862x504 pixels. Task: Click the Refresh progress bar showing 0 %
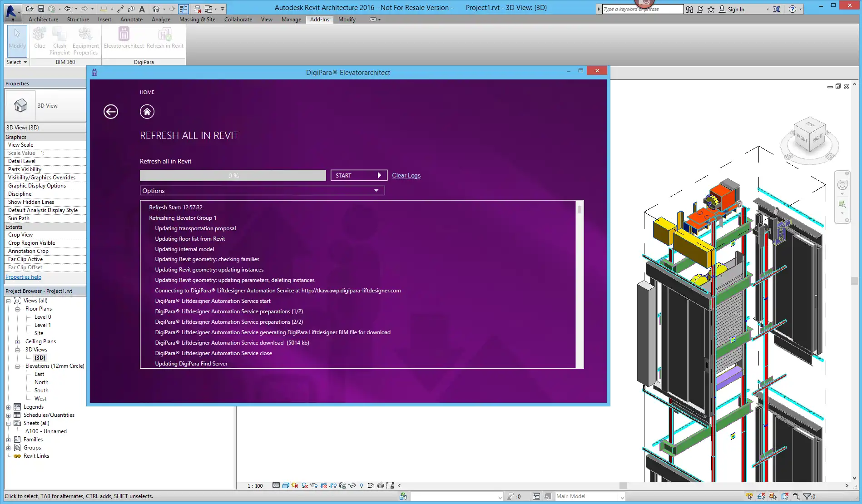tap(233, 176)
